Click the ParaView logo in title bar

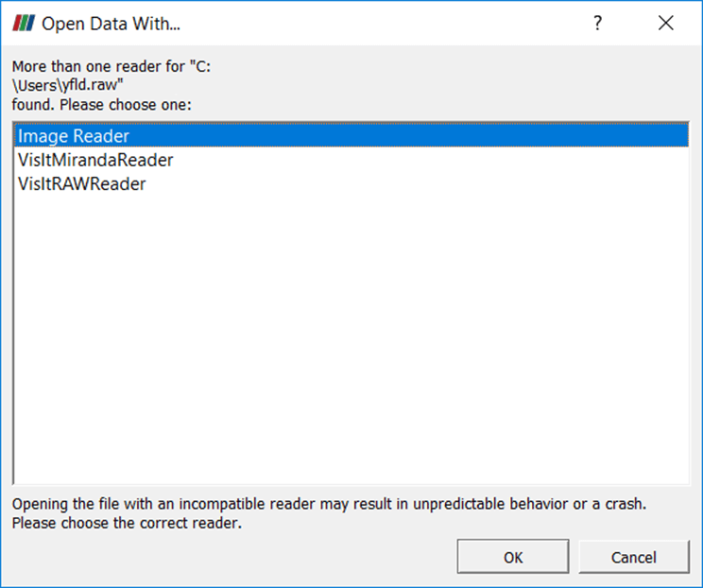(24, 23)
